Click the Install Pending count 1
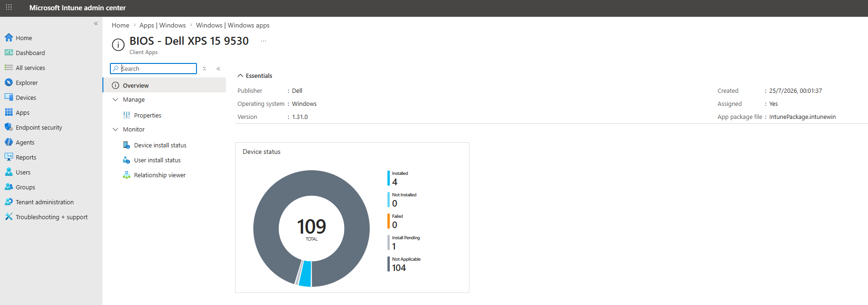 pyautogui.click(x=394, y=246)
